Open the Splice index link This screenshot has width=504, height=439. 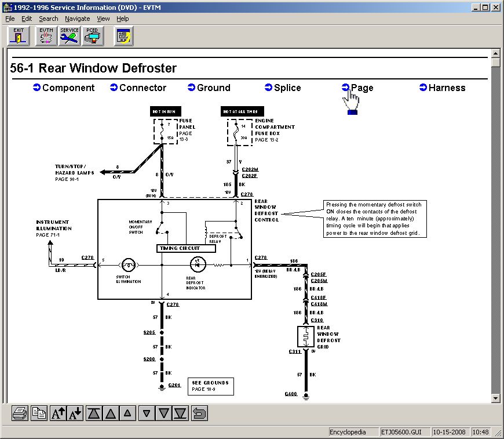point(287,88)
